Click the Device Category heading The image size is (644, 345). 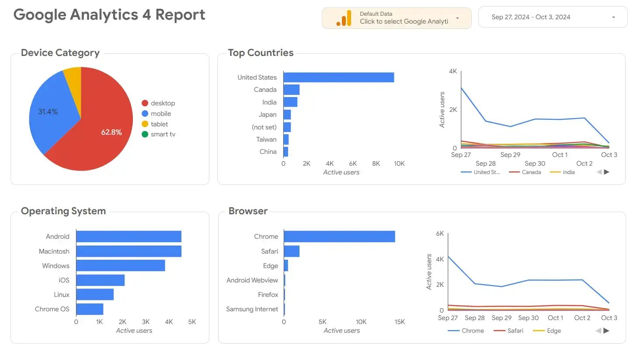[x=60, y=53]
